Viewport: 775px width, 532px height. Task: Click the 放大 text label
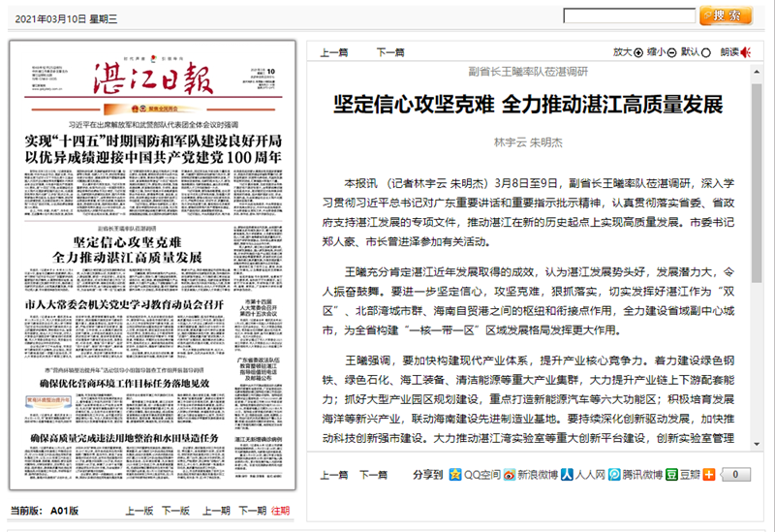pos(623,52)
